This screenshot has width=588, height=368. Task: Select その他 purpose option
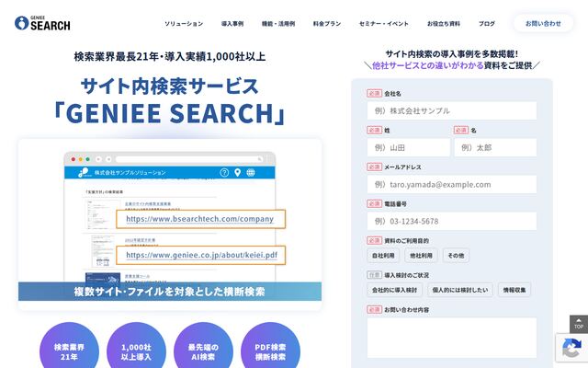[456, 256]
